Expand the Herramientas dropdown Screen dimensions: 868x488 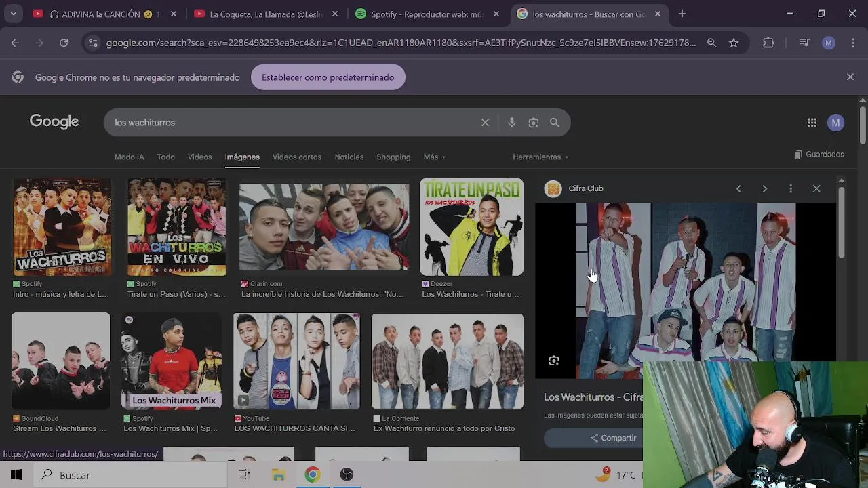pos(540,157)
